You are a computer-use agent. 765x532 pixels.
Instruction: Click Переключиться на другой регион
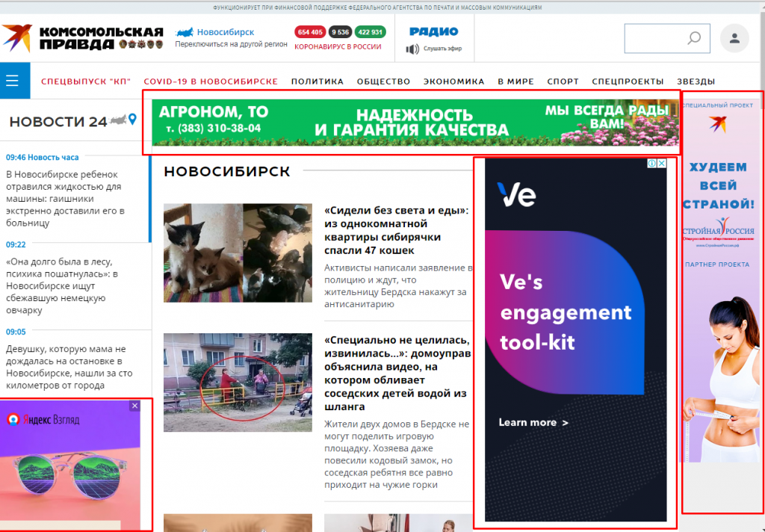[x=232, y=44]
